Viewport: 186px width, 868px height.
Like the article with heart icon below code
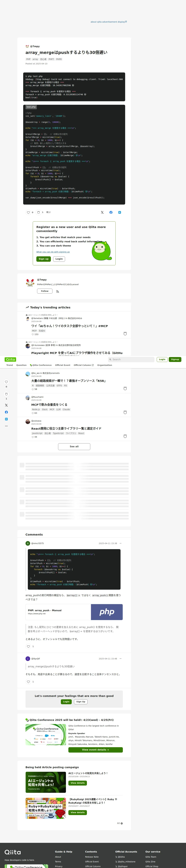coord(28,212)
